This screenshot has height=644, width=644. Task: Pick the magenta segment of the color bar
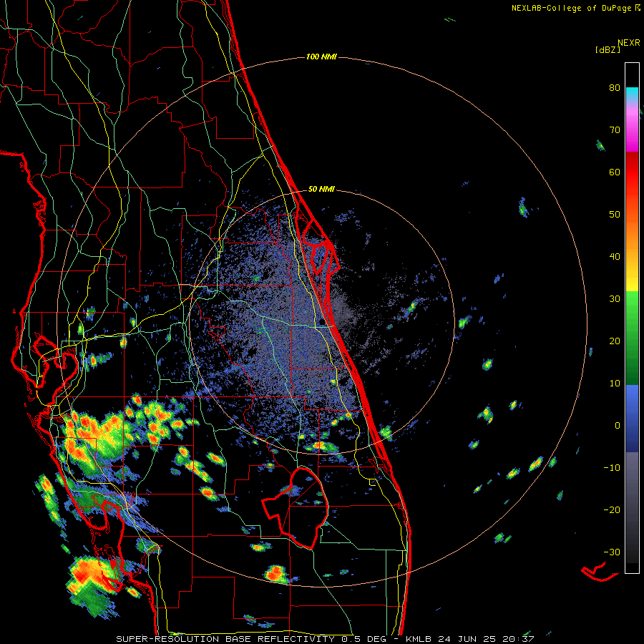click(x=632, y=131)
